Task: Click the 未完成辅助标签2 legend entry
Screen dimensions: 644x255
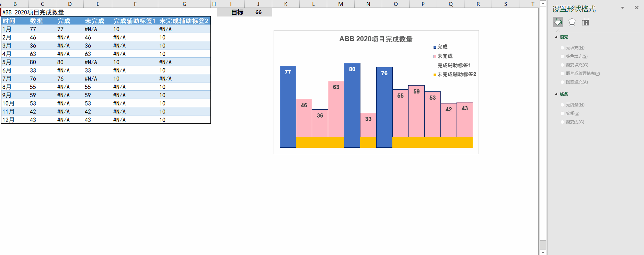Action: pos(455,75)
